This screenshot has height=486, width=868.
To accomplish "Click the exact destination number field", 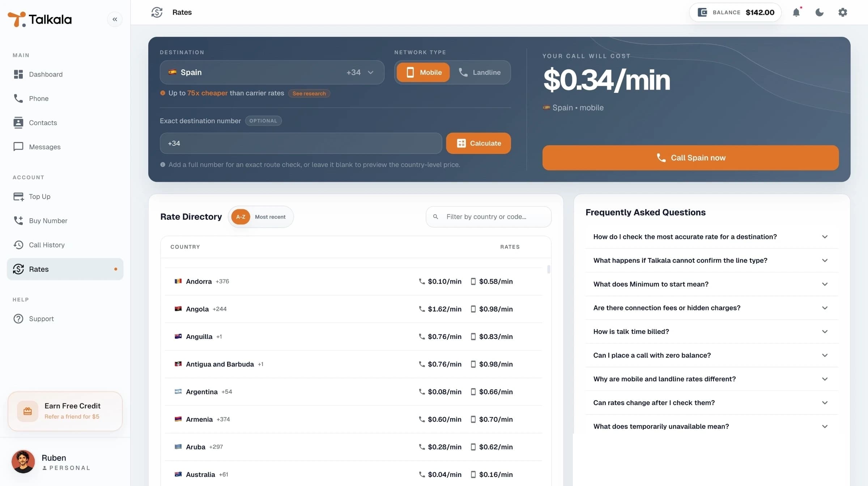I will [301, 143].
